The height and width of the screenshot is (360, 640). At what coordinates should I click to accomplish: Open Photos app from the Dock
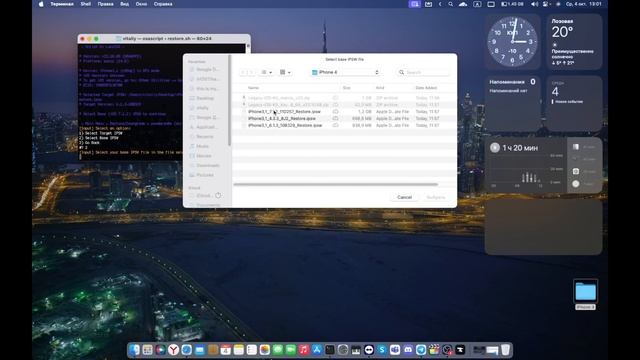[x=264, y=350]
